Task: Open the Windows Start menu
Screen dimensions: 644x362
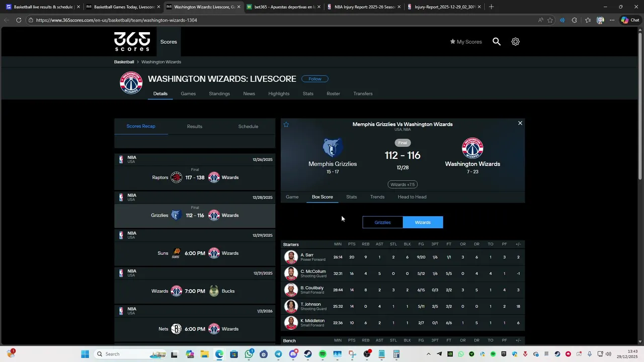Action: click(x=85, y=354)
